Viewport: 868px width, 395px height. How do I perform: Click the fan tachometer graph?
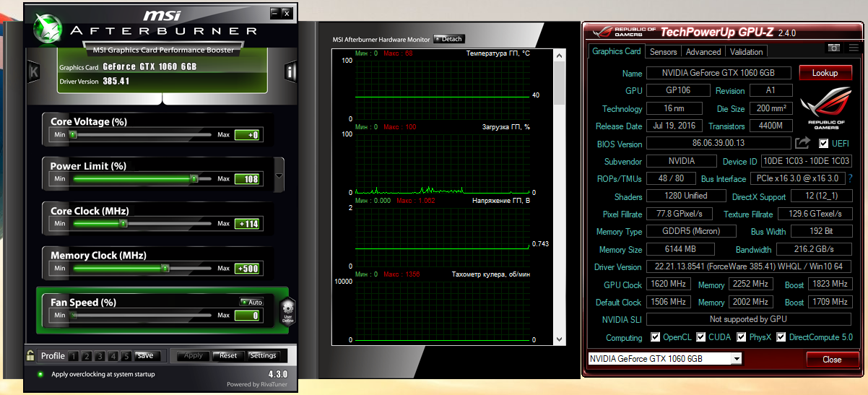tap(442, 311)
